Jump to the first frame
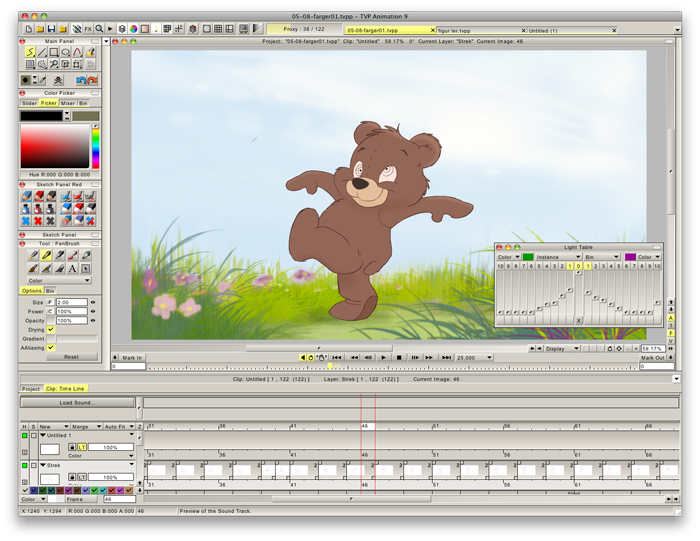Screen dimensions: 700x541 [337, 358]
